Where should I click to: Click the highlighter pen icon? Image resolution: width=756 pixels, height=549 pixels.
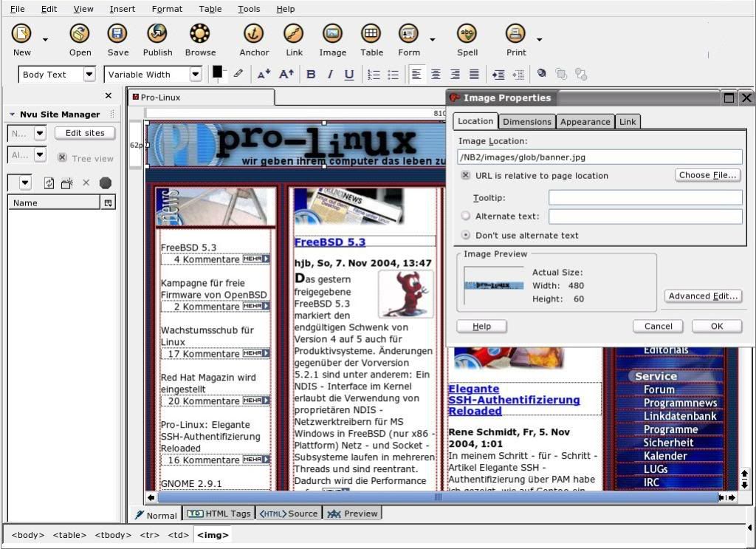(238, 74)
